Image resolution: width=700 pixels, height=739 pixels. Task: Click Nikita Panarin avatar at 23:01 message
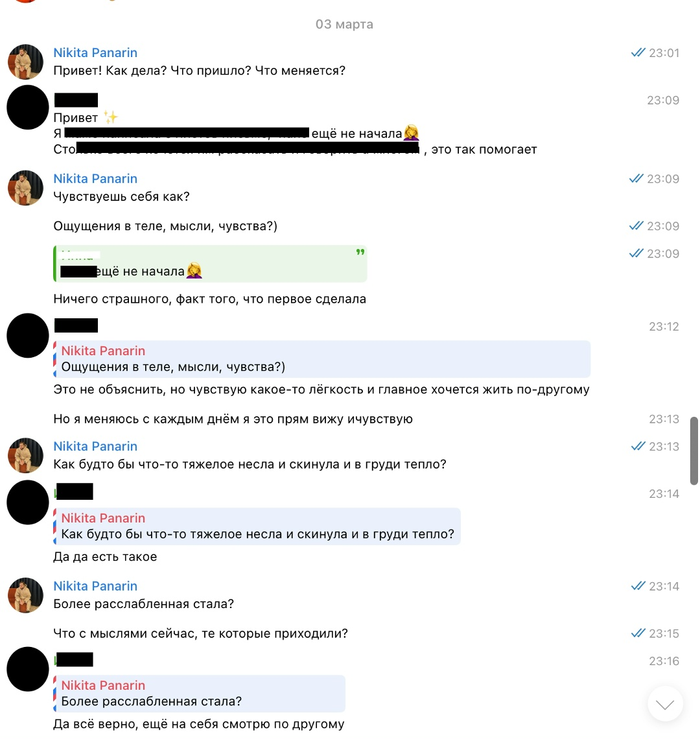pyautogui.click(x=25, y=62)
